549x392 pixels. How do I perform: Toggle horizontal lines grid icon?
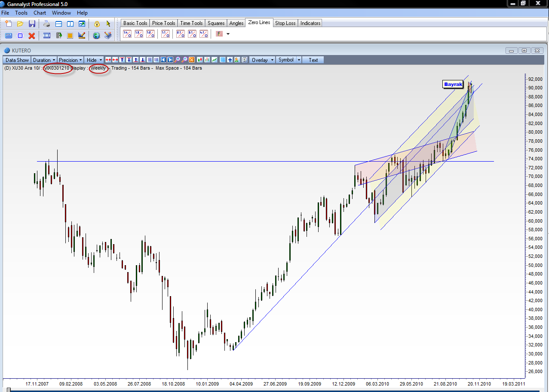coord(150,60)
